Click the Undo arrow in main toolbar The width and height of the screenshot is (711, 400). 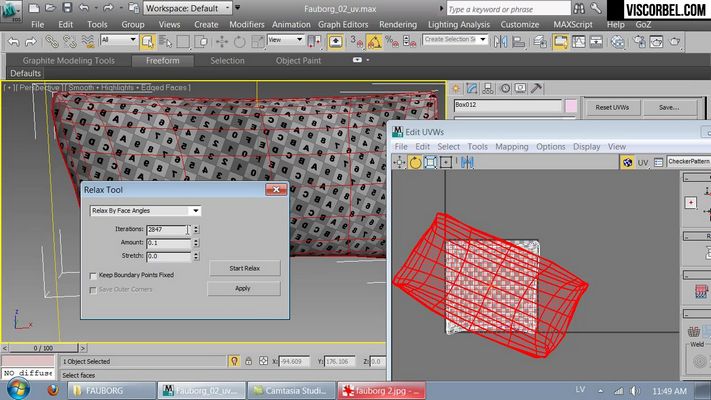(14, 42)
